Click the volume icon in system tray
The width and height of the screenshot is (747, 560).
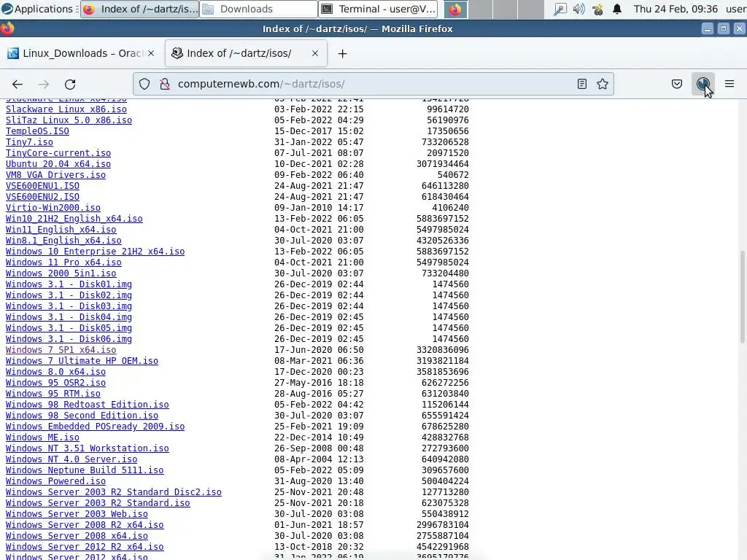[578, 9]
